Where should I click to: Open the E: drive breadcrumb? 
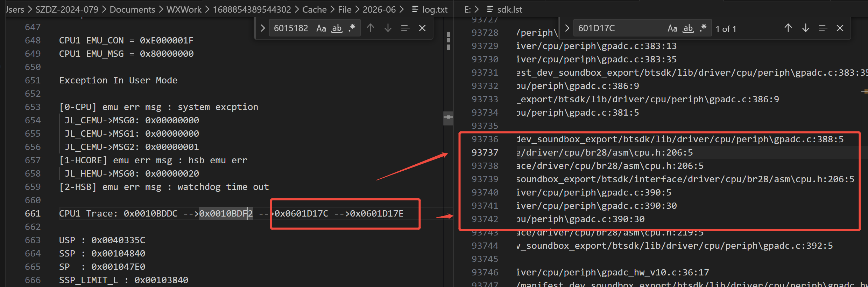pyautogui.click(x=467, y=9)
